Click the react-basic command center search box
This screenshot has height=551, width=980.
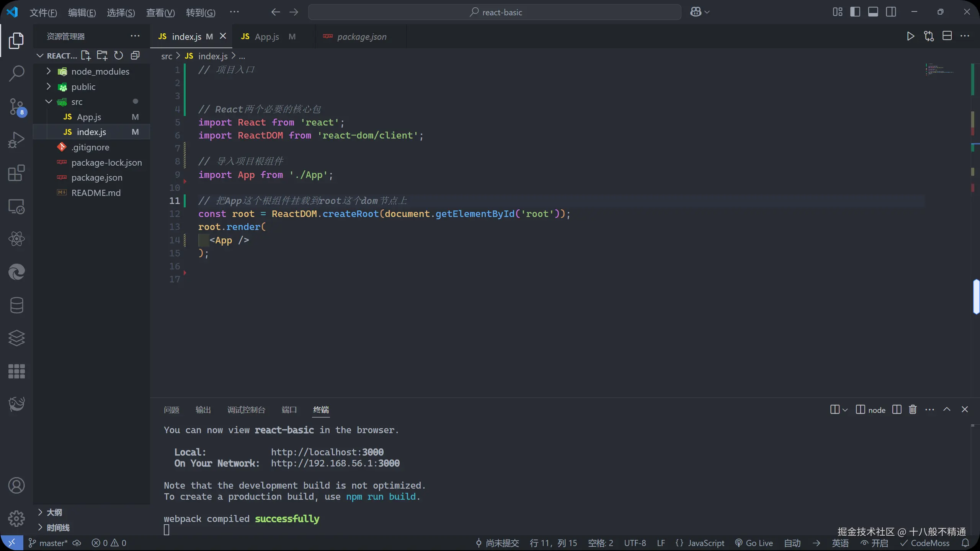(495, 12)
